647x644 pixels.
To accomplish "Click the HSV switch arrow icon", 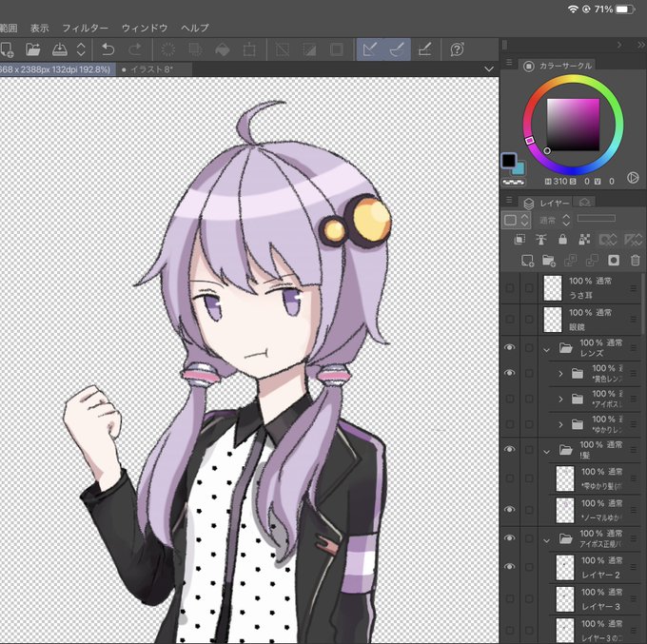I will coord(633,178).
